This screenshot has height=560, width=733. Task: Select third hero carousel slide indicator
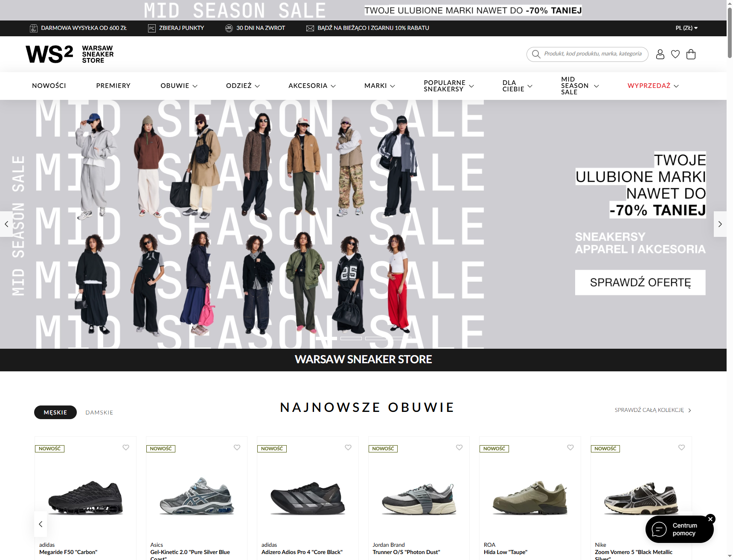(376, 338)
